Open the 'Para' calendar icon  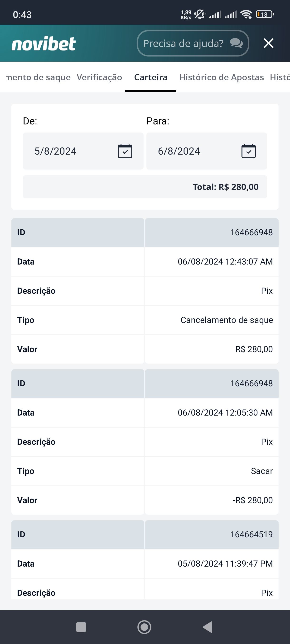click(248, 151)
